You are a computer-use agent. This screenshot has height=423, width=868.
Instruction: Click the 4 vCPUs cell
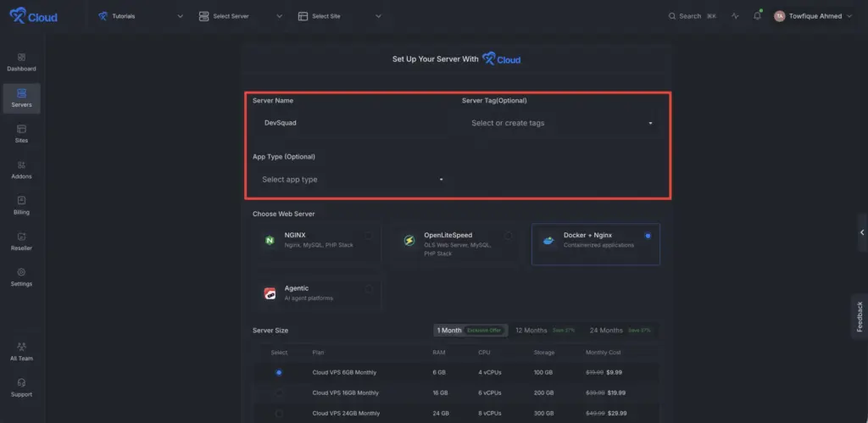(490, 372)
